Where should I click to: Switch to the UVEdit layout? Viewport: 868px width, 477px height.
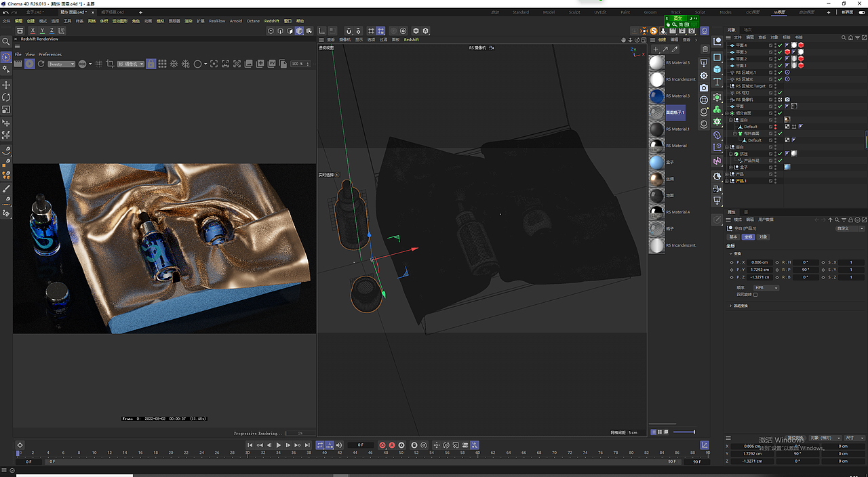point(600,12)
